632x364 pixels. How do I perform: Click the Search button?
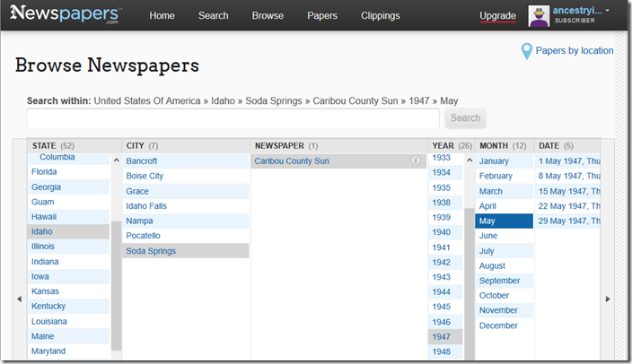click(466, 118)
